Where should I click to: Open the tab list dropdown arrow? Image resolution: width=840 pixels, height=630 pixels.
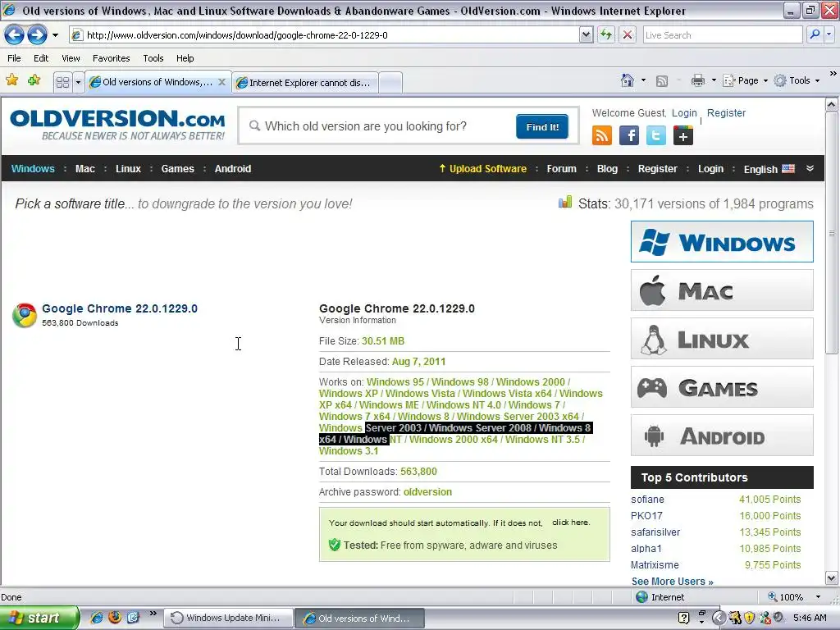pyautogui.click(x=78, y=83)
